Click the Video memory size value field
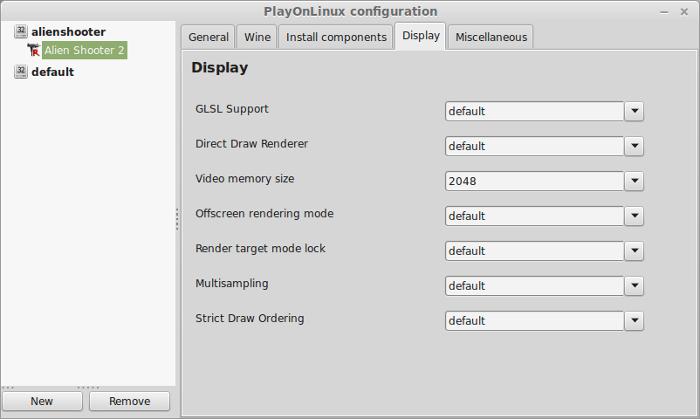Image resolution: width=700 pixels, height=419 pixels. click(x=534, y=181)
